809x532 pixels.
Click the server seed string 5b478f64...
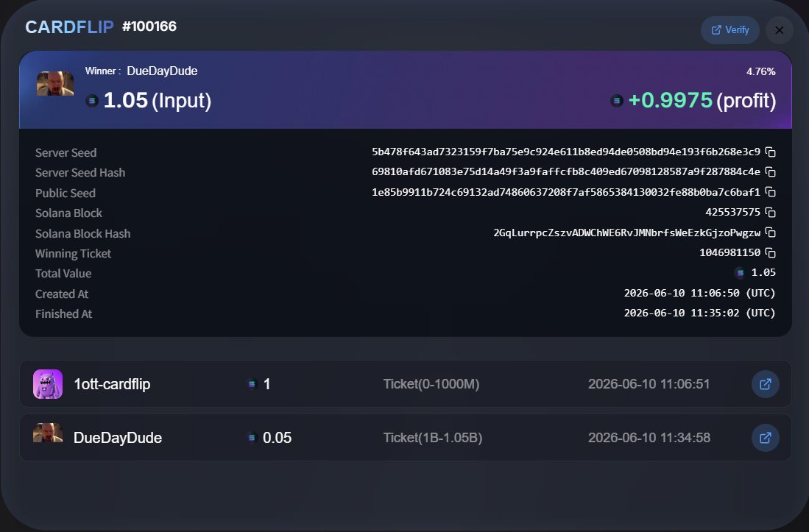[x=566, y=152]
